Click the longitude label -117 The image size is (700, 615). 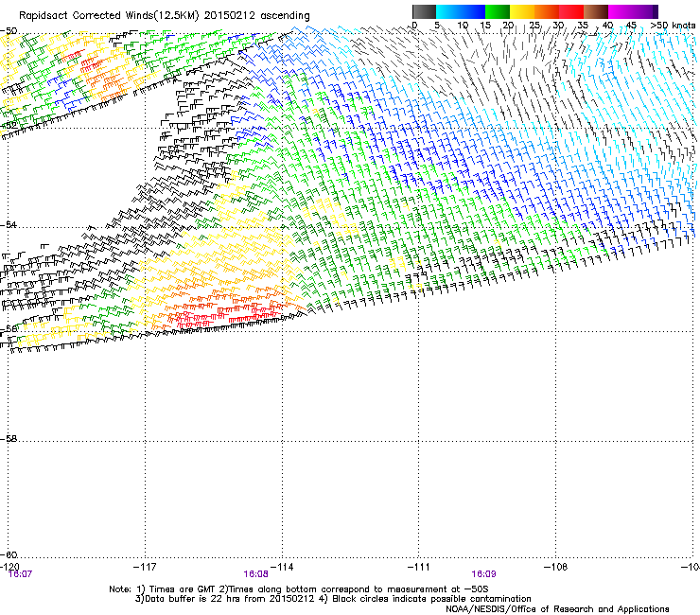click(x=145, y=567)
